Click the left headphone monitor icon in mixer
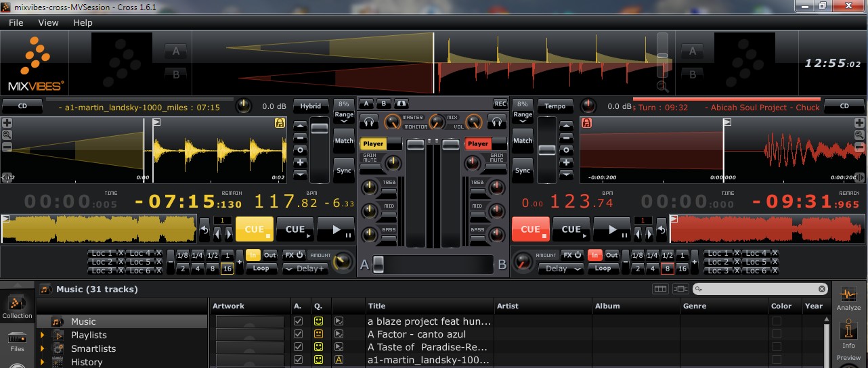The height and width of the screenshot is (368, 868). click(x=369, y=122)
